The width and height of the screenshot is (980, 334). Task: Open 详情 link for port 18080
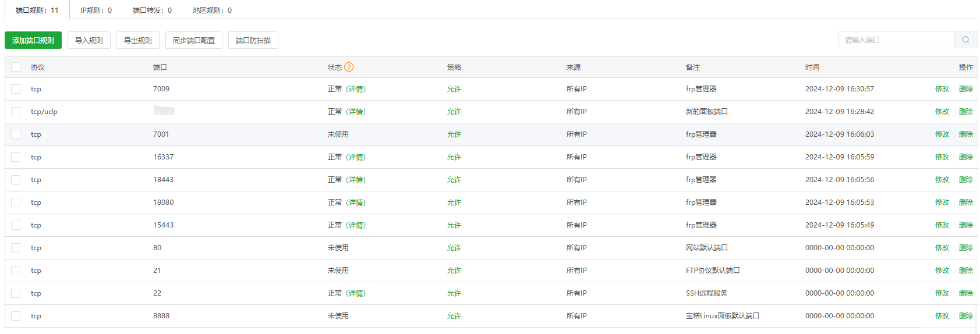356,202
